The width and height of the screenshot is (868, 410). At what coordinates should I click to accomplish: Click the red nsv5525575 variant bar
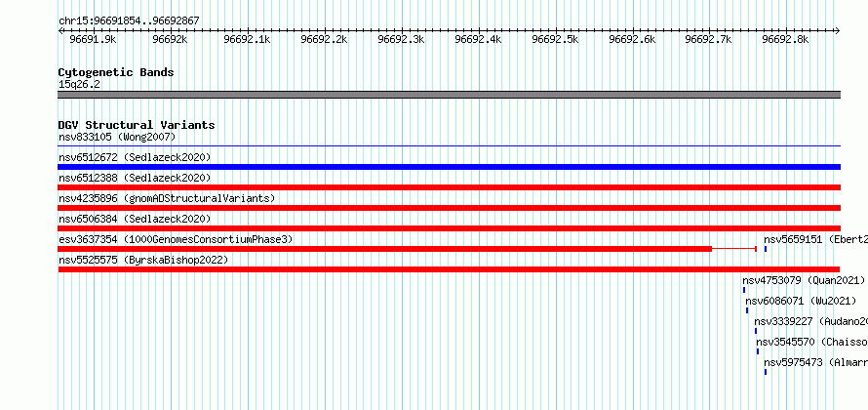click(x=450, y=269)
